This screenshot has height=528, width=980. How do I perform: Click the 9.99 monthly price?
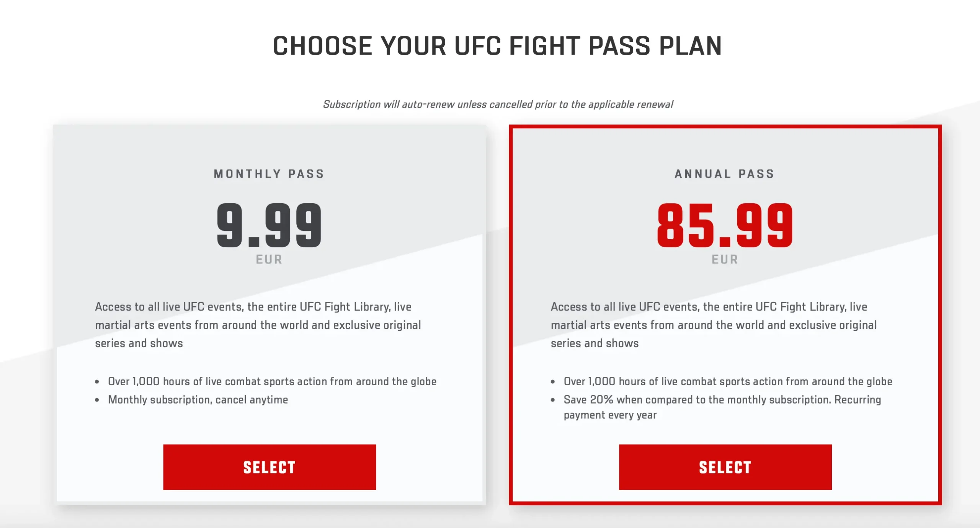(269, 225)
